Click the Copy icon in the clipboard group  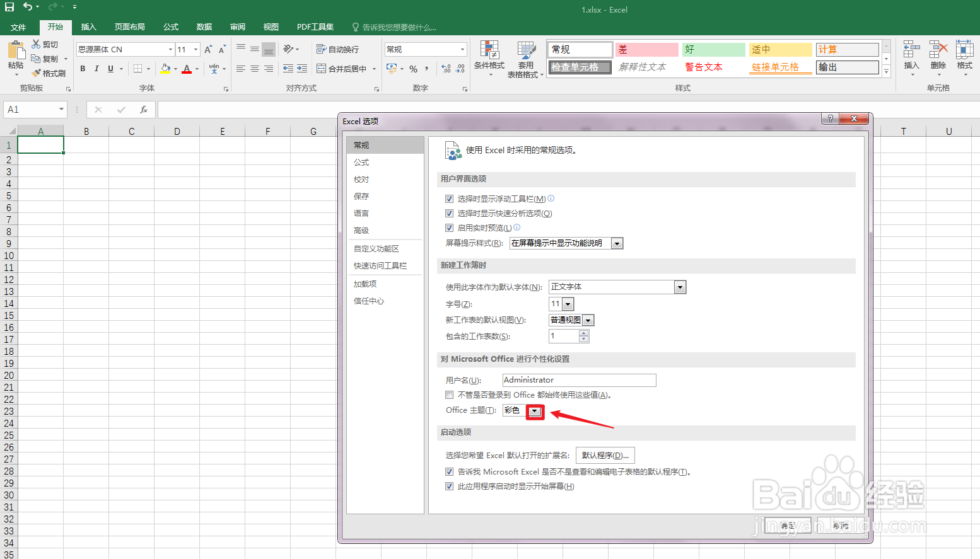[36, 59]
